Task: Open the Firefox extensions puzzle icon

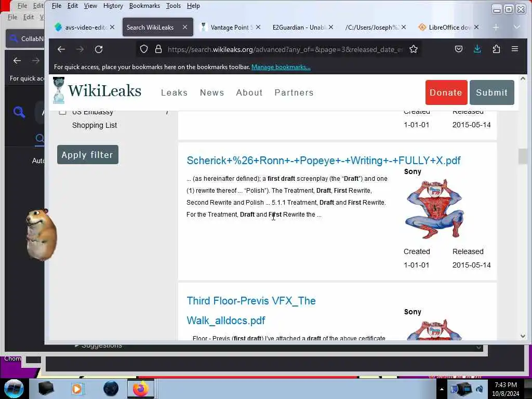Action: click(x=496, y=49)
